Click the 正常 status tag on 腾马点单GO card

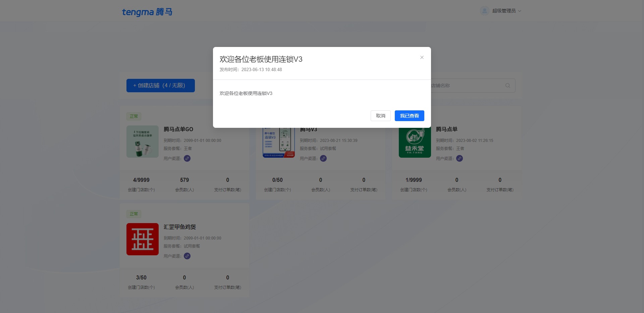click(134, 116)
